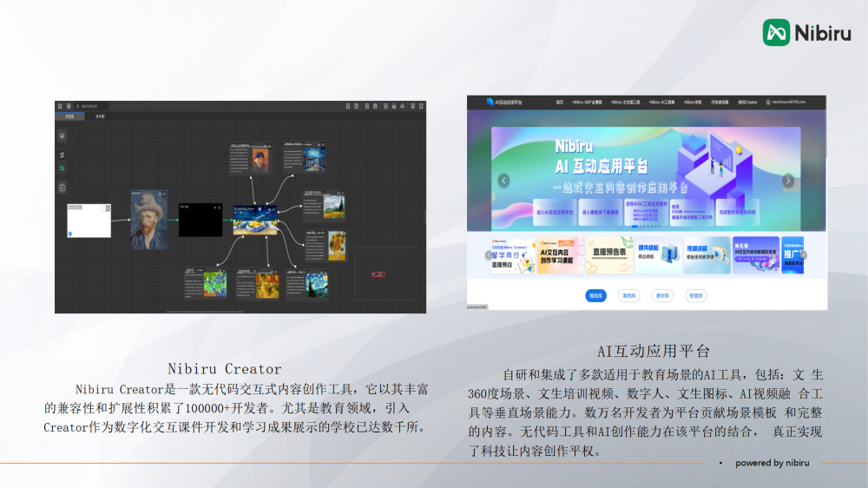This screenshot has width=868, height=488.
Task: Open the 开发者社区 nav item
Action: pyautogui.click(x=720, y=102)
